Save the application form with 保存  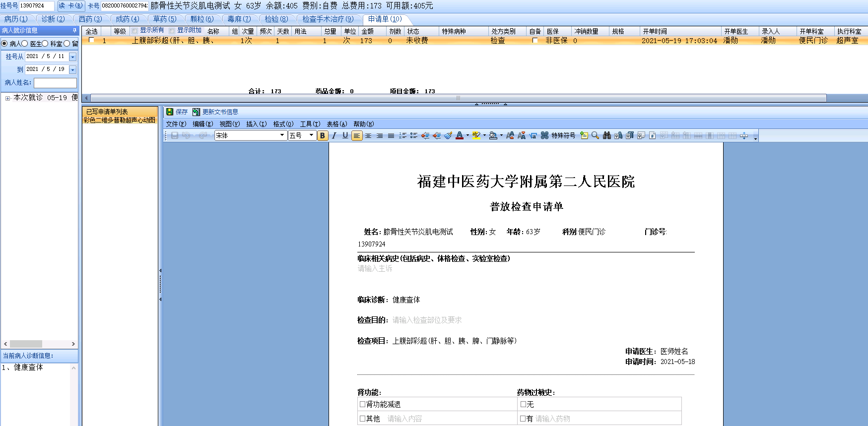pos(177,112)
